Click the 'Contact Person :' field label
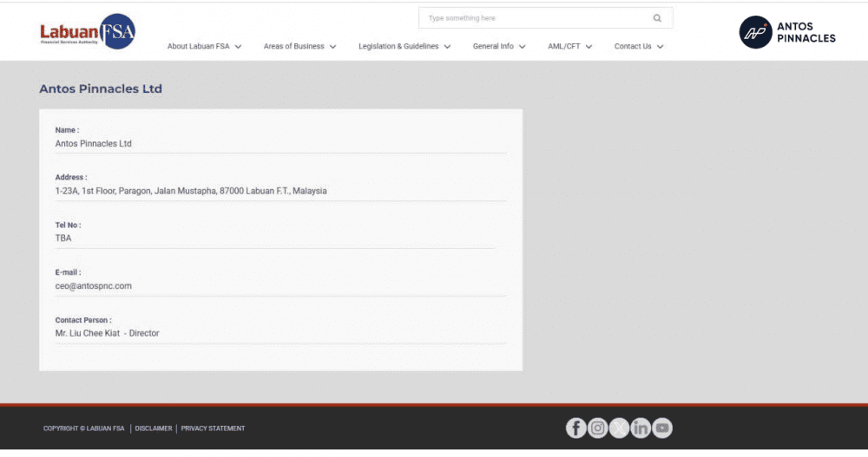This screenshot has width=868, height=457. point(83,320)
